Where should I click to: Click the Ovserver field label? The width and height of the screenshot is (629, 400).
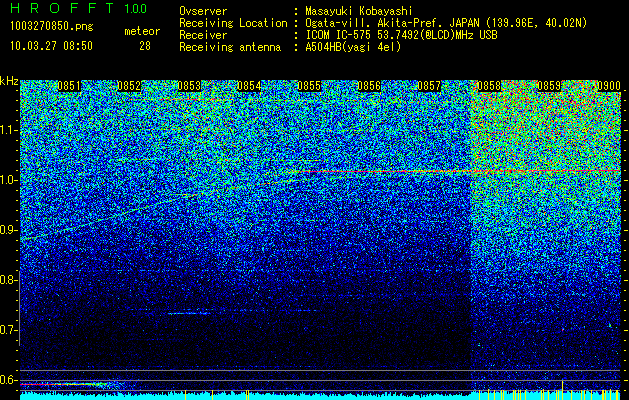[x=203, y=11]
